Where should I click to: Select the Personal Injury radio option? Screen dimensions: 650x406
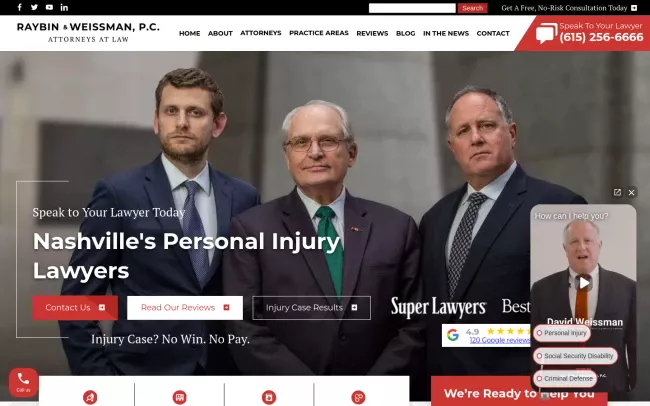point(562,333)
